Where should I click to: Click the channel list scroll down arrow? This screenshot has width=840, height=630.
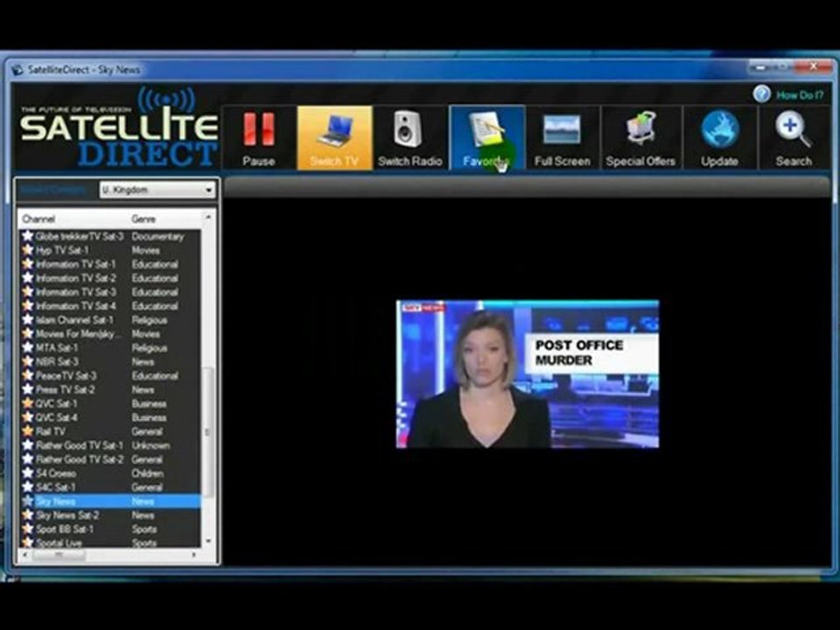click(x=208, y=542)
